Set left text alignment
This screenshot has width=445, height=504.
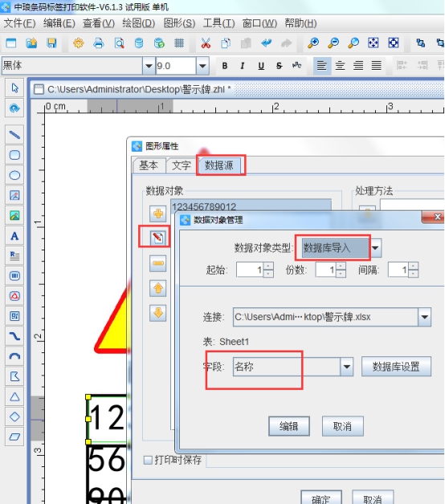click(x=322, y=66)
